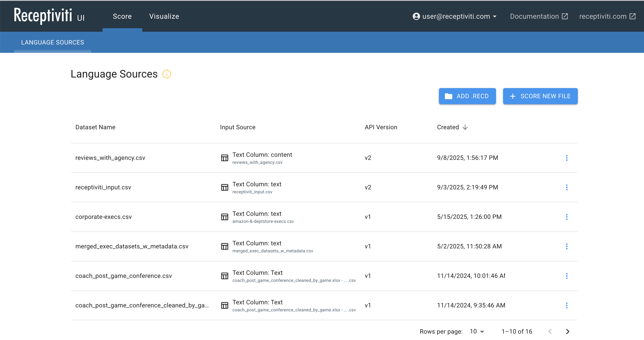This screenshot has width=644, height=340.
Task: Open the rows per page selector
Action: pos(476,331)
